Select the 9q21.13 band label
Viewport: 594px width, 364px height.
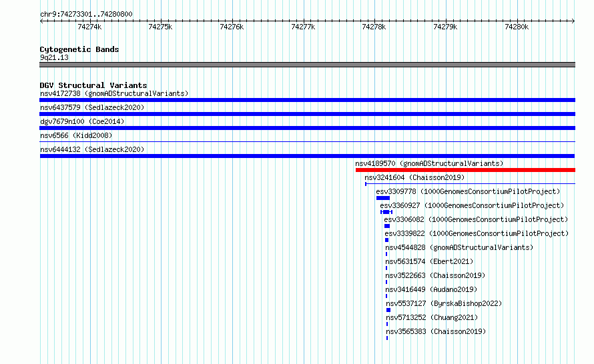pyautogui.click(x=54, y=57)
